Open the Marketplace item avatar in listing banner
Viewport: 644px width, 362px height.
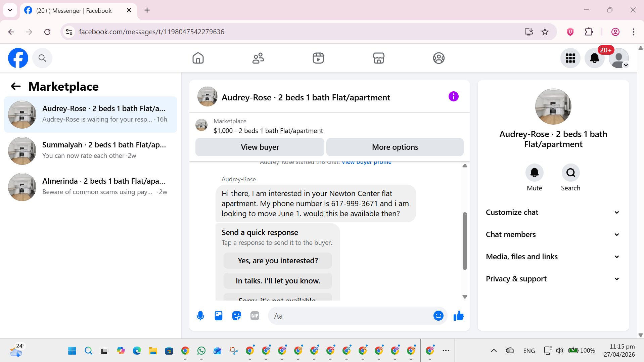(x=201, y=125)
